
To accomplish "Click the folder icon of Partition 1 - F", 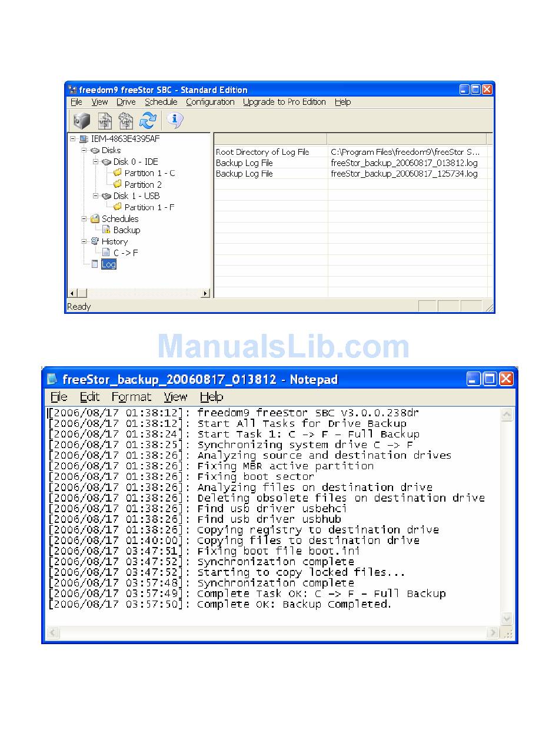I will click(118, 207).
